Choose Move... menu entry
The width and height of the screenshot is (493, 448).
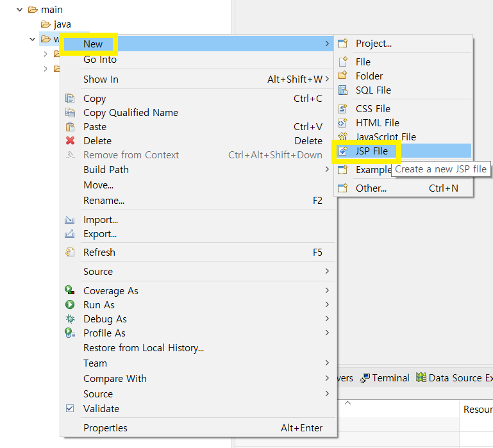(x=197, y=185)
